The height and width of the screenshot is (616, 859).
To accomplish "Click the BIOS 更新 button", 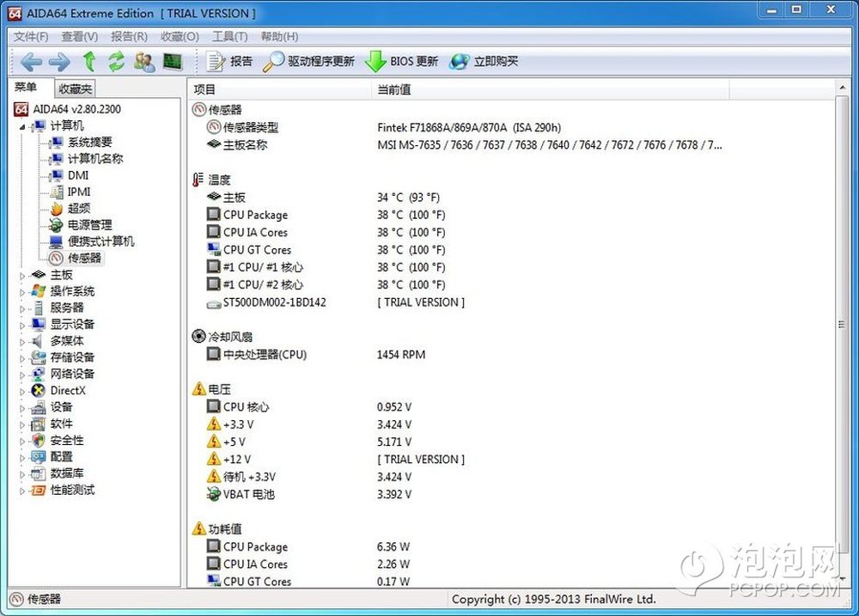I will click(x=401, y=61).
